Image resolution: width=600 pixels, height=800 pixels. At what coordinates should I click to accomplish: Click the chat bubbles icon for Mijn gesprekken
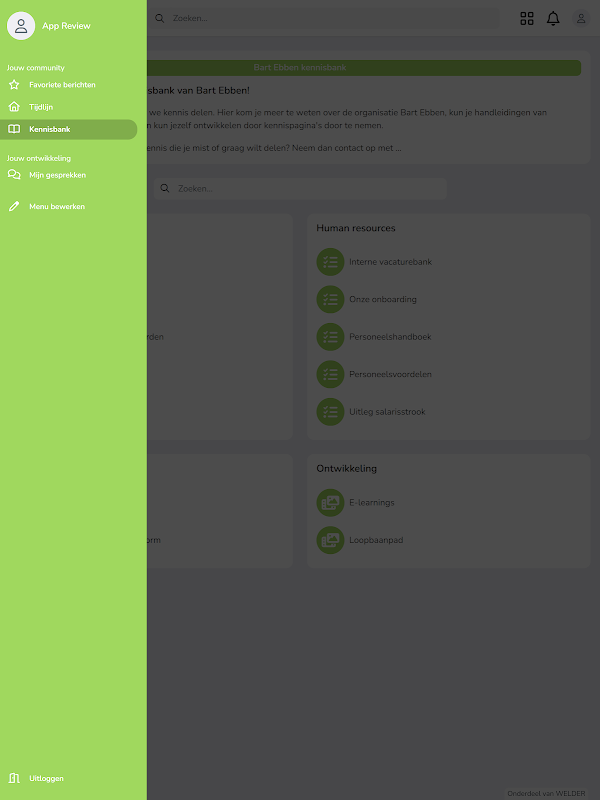click(x=14, y=175)
